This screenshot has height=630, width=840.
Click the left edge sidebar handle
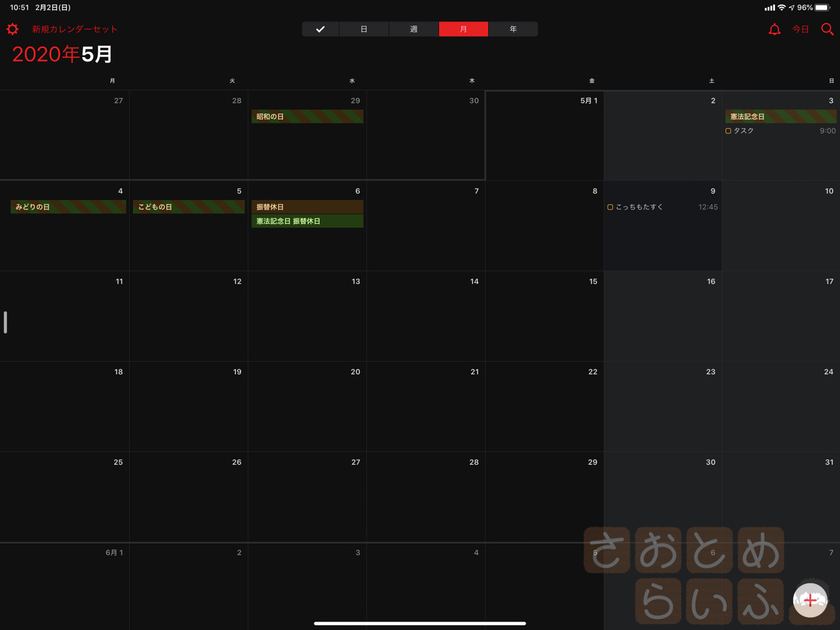[5, 322]
